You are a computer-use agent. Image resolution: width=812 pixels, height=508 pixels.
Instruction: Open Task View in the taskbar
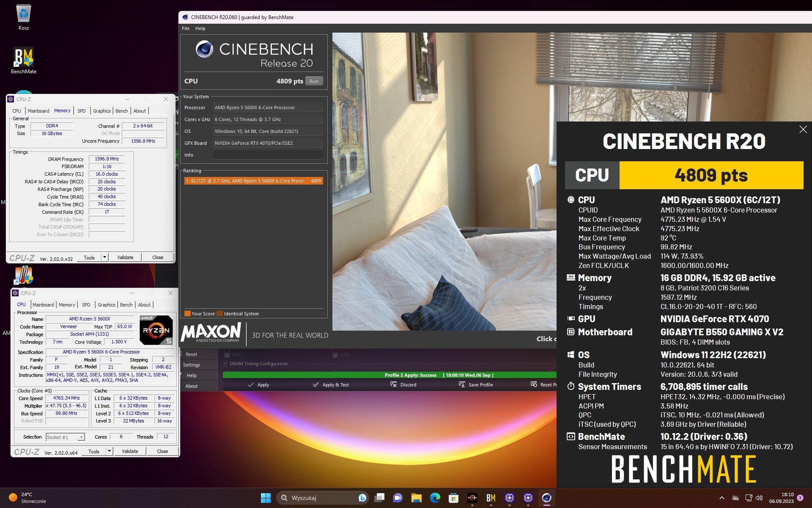click(x=379, y=498)
